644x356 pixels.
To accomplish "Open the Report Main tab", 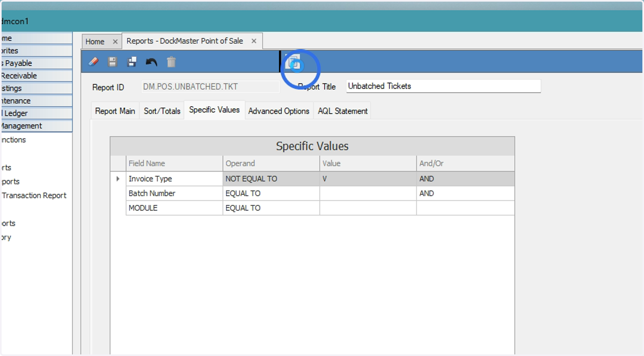I will (x=115, y=111).
